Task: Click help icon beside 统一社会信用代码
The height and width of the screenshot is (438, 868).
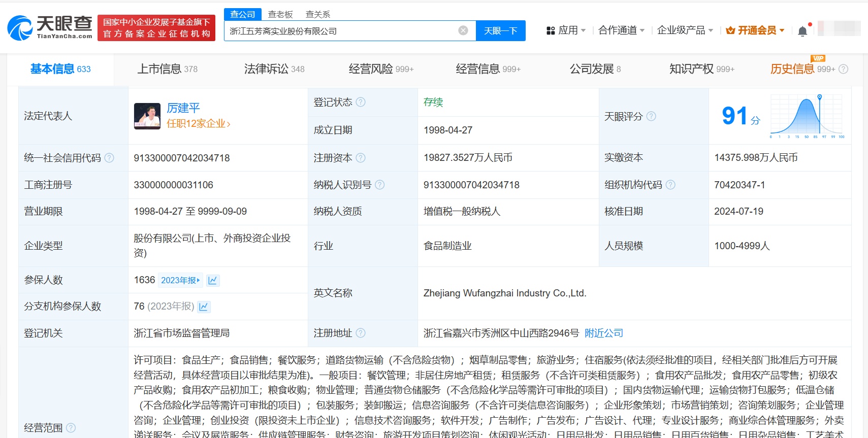Action: click(109, 158)
